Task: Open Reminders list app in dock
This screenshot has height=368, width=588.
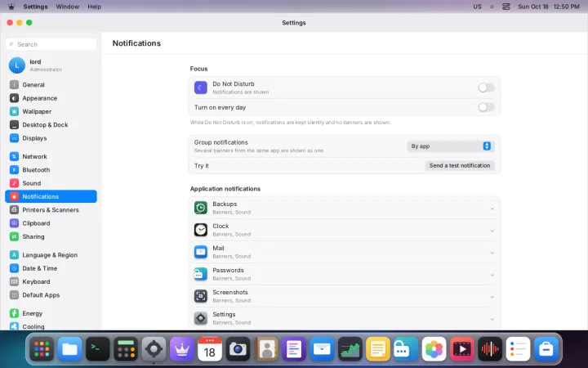Action: [518, 349]
